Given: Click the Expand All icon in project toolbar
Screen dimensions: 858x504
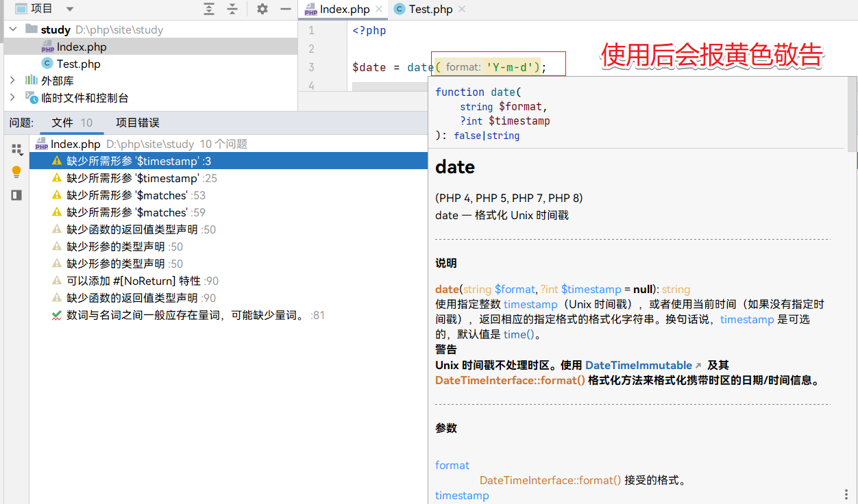Looking at the screenshot, I should coord(209,9).
